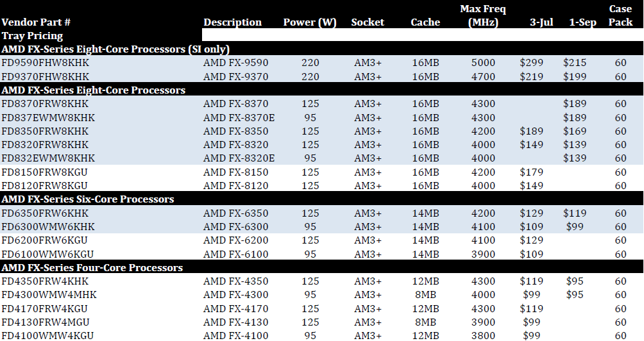The width and height of the screenshot is (644, 341).
Task: Click the 1-Sep column header
Action: pos(582,22)
